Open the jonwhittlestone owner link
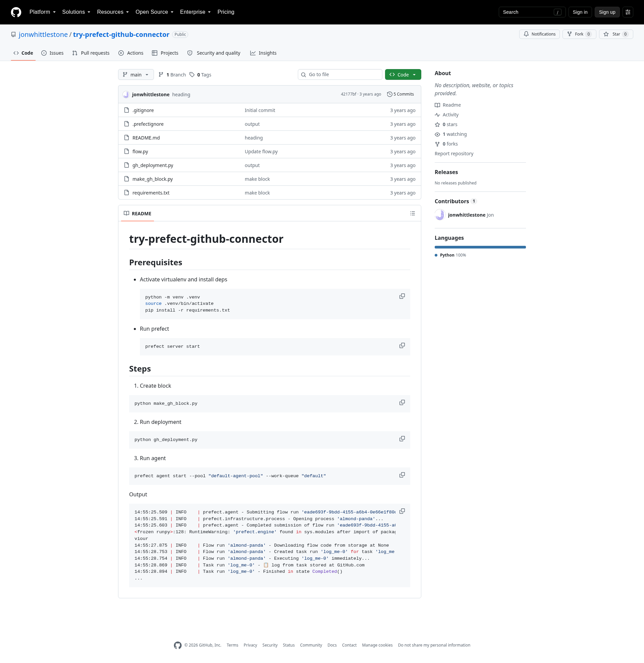The image size is (644, 663). click(43, 35)
